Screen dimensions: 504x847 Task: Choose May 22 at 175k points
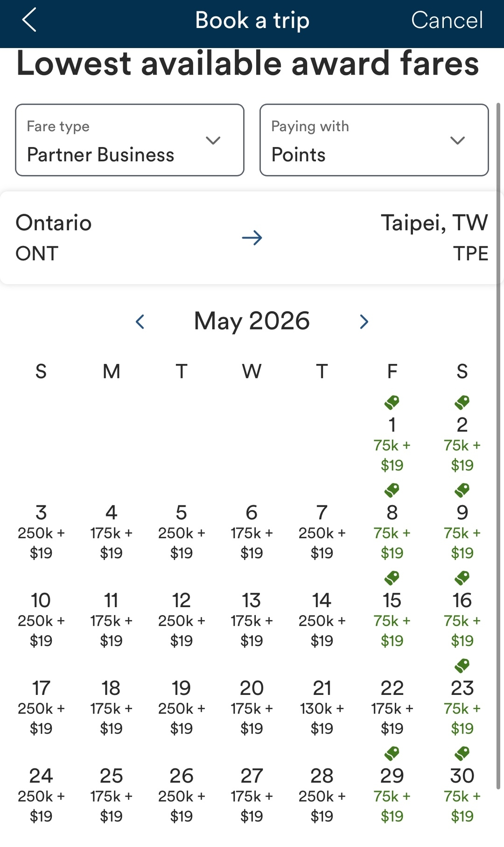392,707
